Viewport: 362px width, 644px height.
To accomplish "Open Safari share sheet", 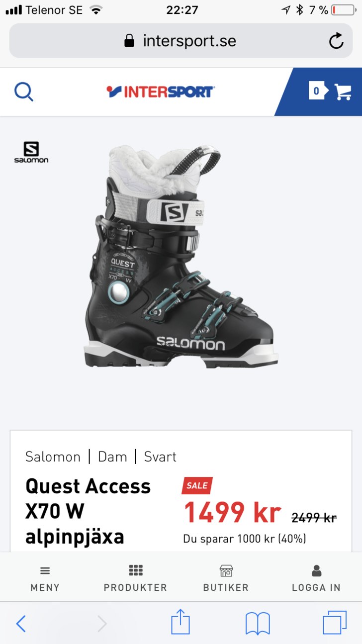I will [181, 622].
